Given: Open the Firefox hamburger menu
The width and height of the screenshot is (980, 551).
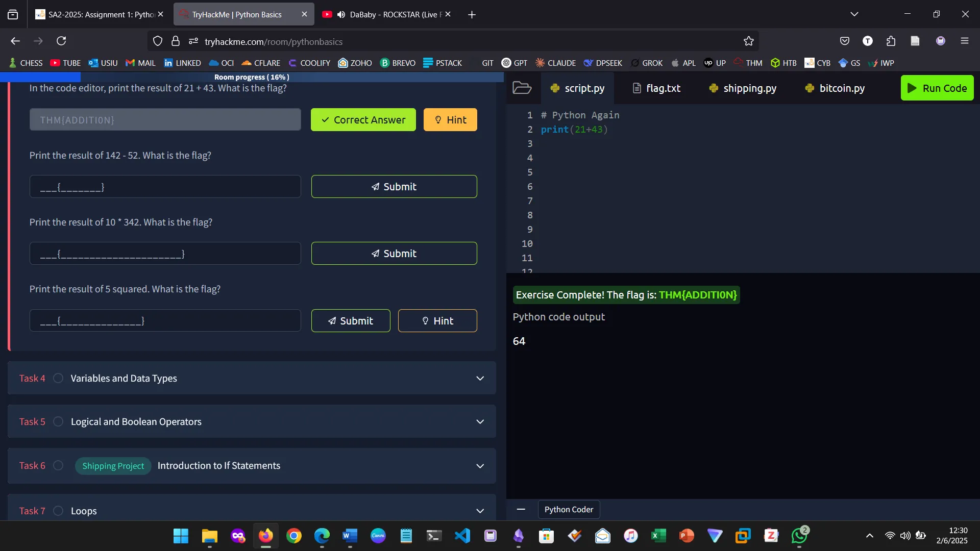Looking at the screenshot, I should click(x=964, y=41).
